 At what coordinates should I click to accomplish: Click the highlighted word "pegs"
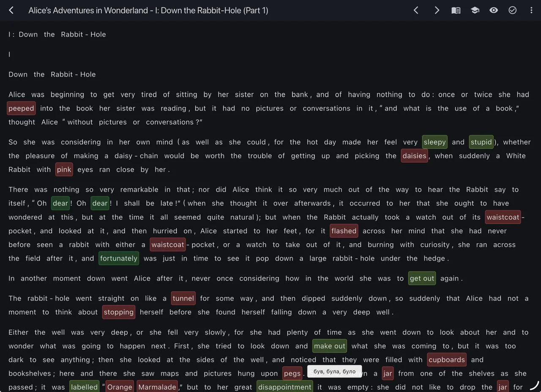pos(292,373)
